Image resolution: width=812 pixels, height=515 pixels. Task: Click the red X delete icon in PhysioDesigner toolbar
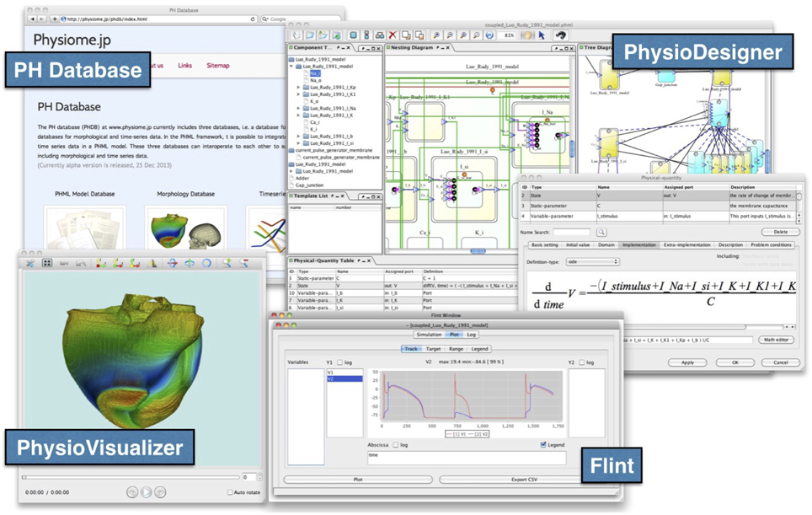(393, 35)
